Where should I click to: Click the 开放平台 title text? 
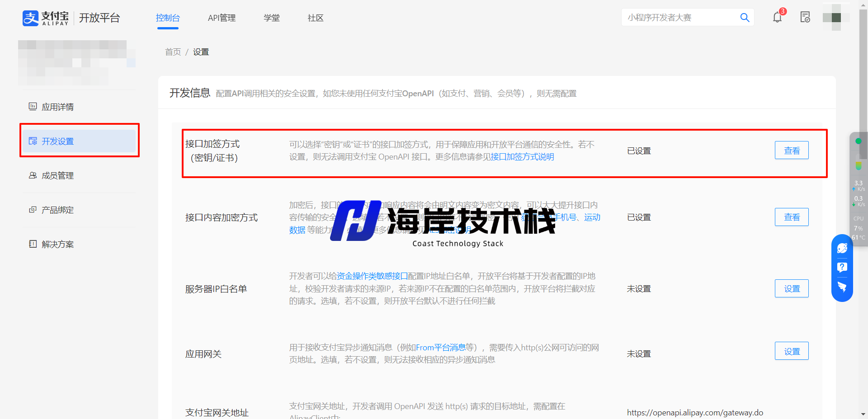coord(99,18)
